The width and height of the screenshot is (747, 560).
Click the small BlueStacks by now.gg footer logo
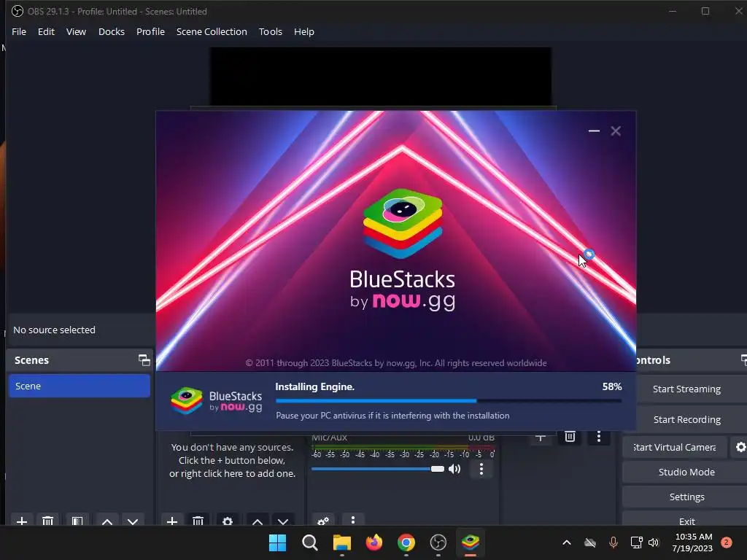[x=217, y=400]
